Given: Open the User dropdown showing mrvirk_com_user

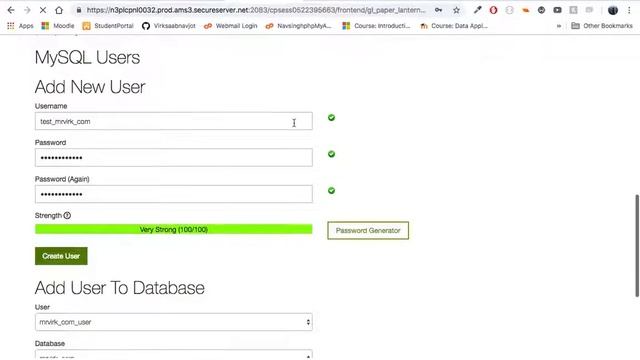Looking at the screenshot, I should 173,322.
